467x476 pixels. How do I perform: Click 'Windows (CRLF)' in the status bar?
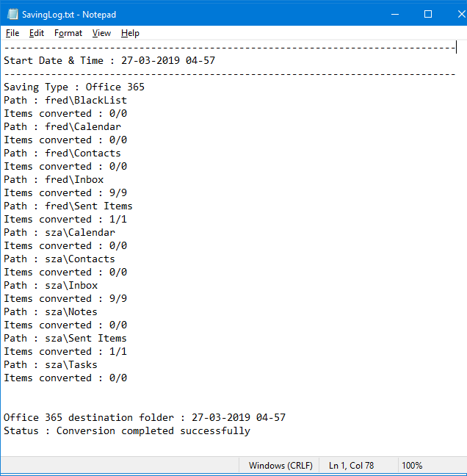pyautogui.click(x=280, y=466)
